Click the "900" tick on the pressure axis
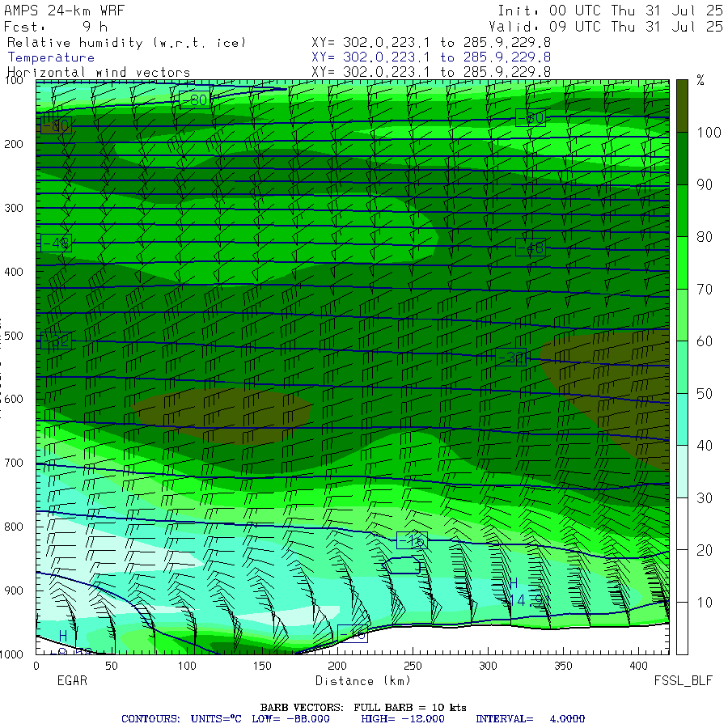Screen dimensions: 728x728 (14, 590)
